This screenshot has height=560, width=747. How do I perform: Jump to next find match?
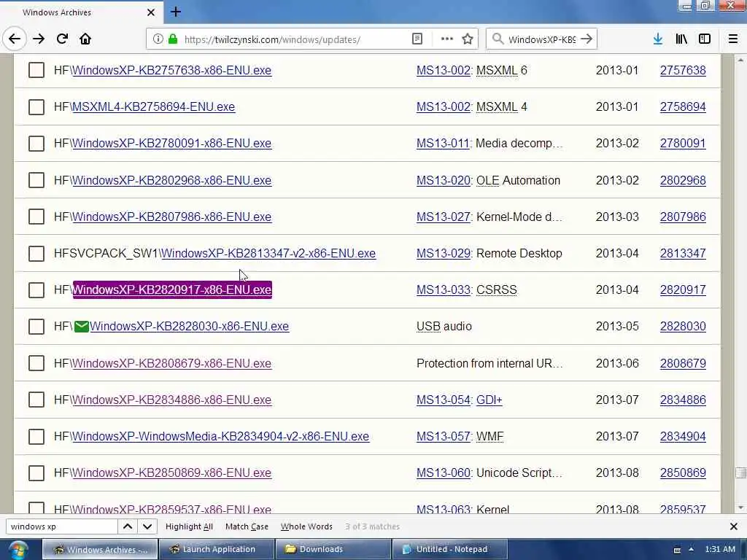pos(147,526)
